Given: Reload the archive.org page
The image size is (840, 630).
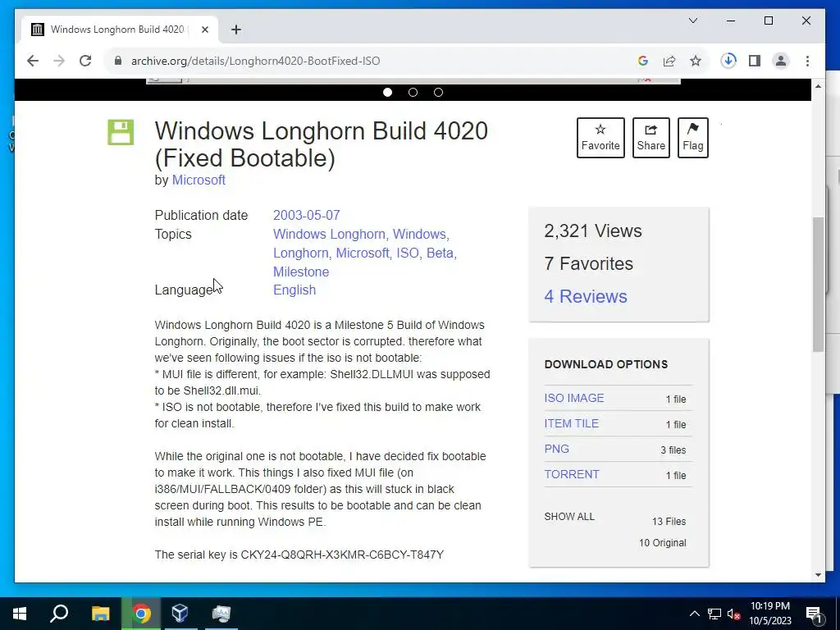Looking at the screenshot, I should (85, 61).
